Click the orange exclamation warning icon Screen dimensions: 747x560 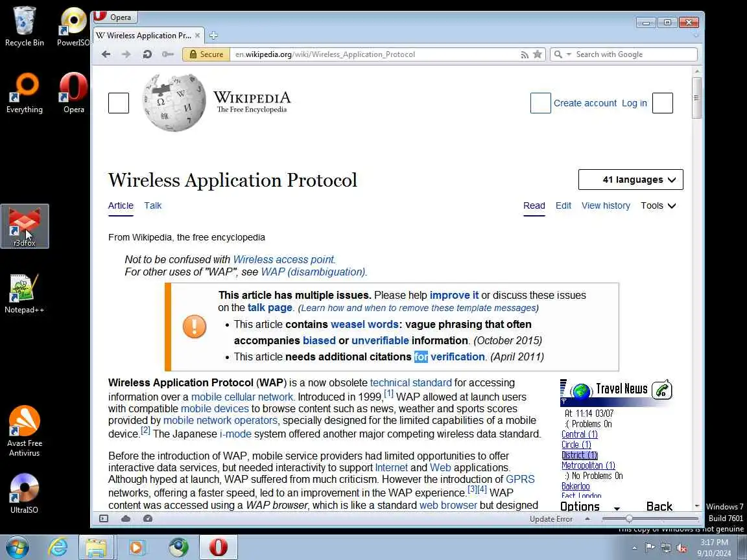click(x=195, y=327)
